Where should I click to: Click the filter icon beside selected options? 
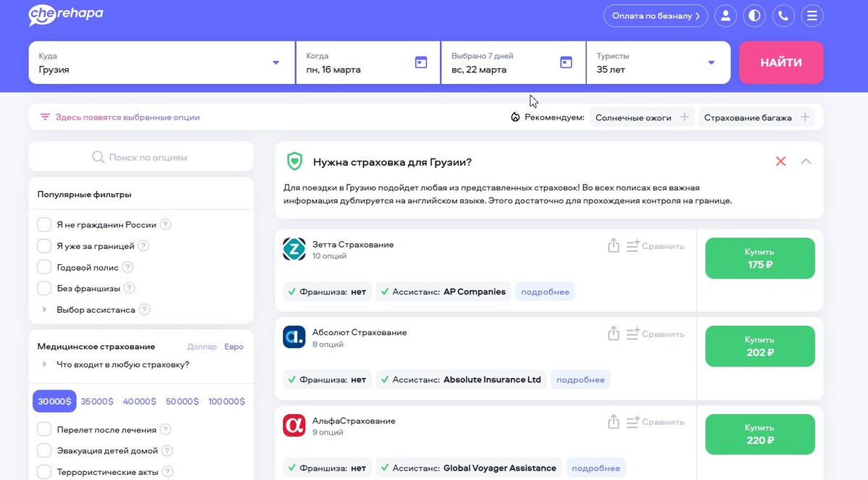pyautogui.click(x=45, y=117)
